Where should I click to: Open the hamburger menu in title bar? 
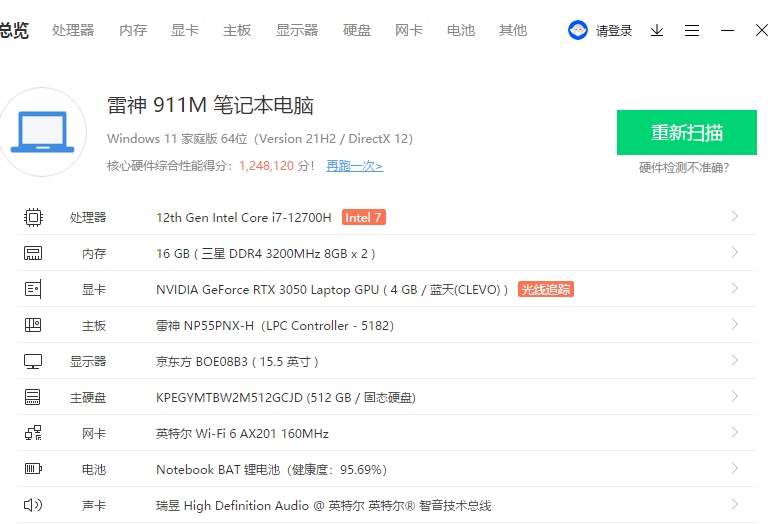692,30
